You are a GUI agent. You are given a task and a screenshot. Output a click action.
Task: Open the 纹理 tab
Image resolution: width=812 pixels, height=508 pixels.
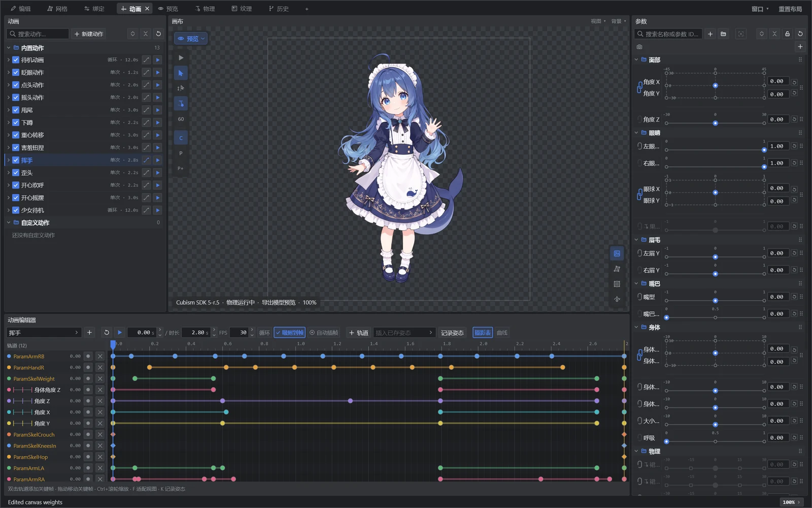[x=242, y=9]
